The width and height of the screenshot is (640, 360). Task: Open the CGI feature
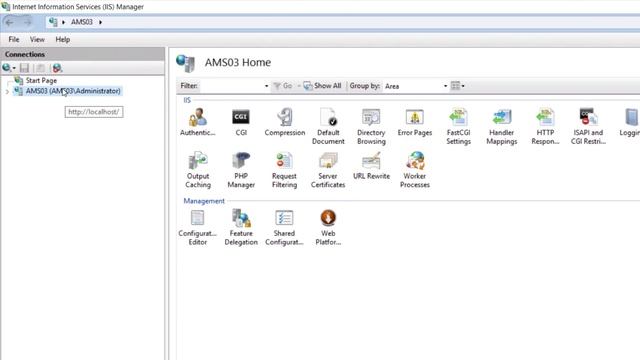(x=241, y=122)
